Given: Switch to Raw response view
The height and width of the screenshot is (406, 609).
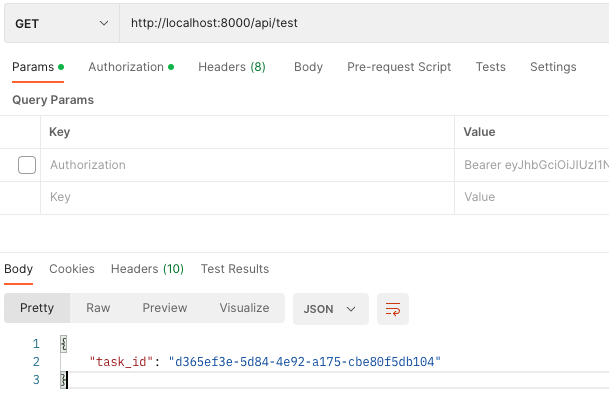Looking at the screenshot, I should point(98,308).
